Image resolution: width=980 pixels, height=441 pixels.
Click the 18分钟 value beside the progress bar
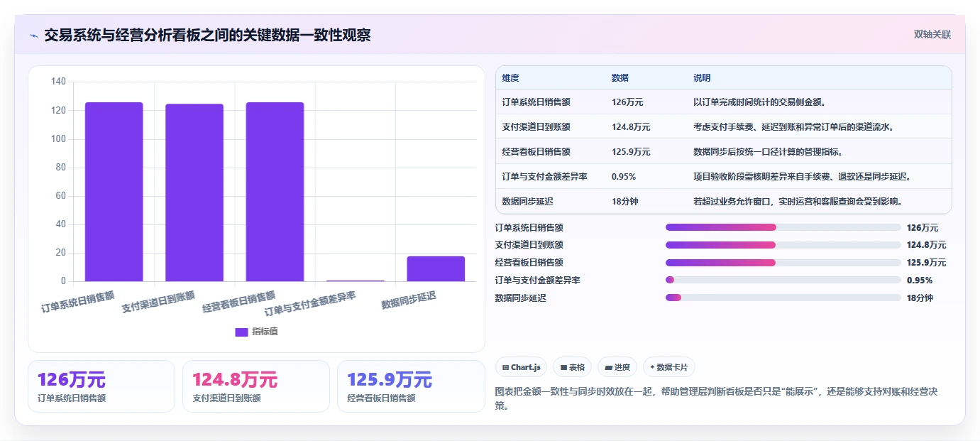tap(920, 298)
